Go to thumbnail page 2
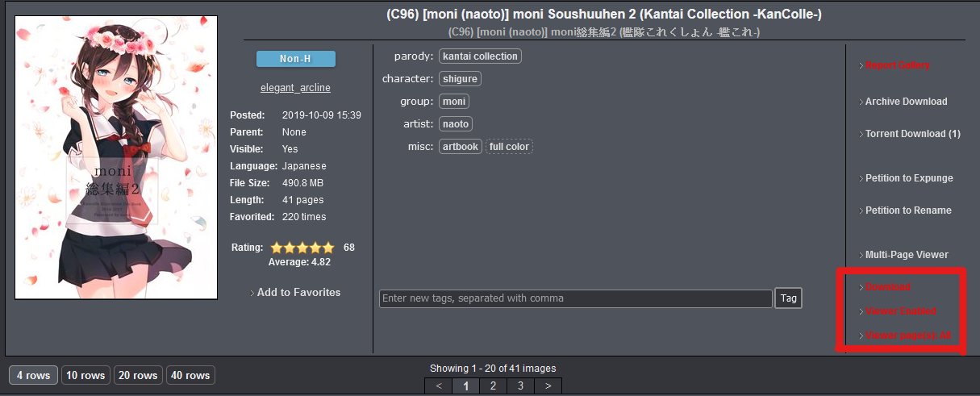 click(x=494, y=386)
